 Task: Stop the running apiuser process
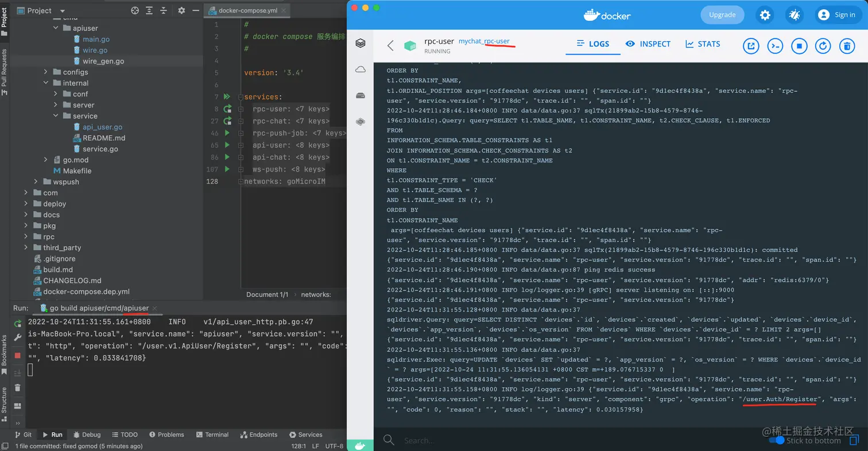coord(17,355)
